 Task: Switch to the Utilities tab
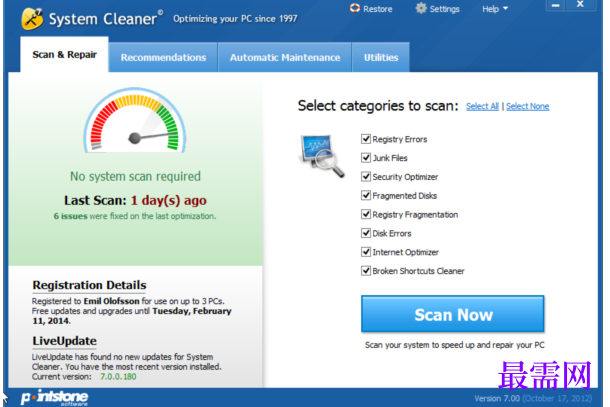click(x=381, y=58)
